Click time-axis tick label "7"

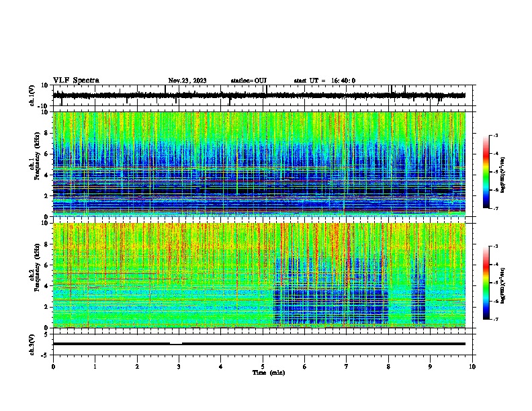click(347, 367)
